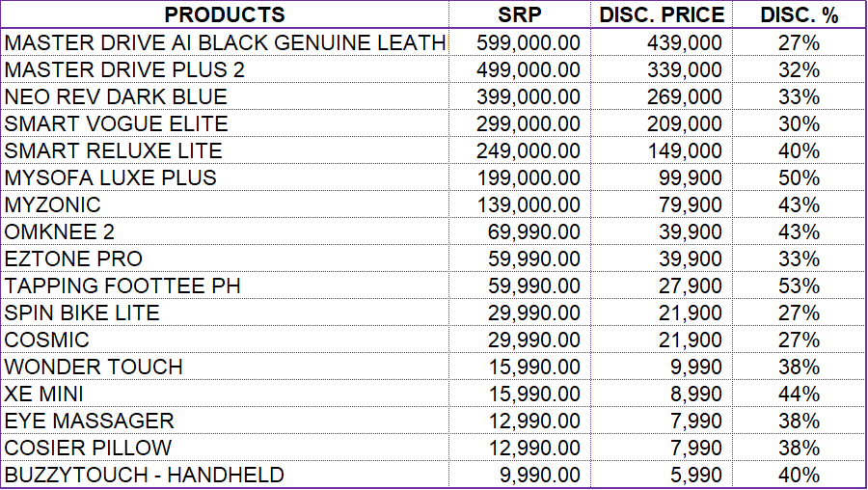Select SRP for EYE MASSAGER row
The width and height of the screenshot is (868, 490).
[519, 421]
